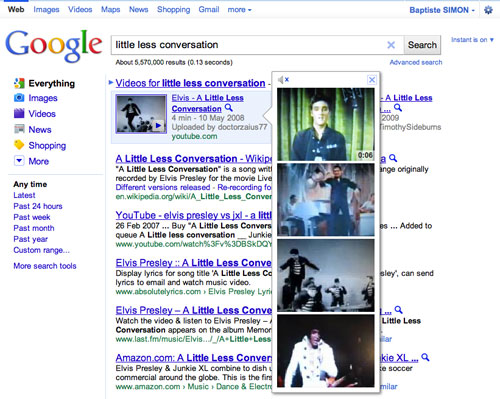Switch to Videos in top navigation
The image size is (500, 399).
(80, 10)
